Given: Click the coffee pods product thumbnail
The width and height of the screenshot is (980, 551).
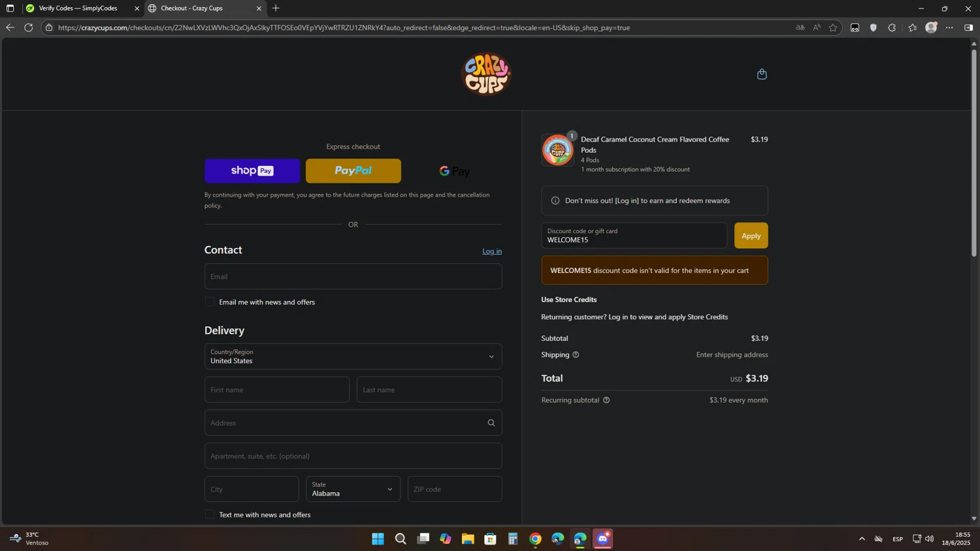Looking at the screenshot, I should coord(557,150).
